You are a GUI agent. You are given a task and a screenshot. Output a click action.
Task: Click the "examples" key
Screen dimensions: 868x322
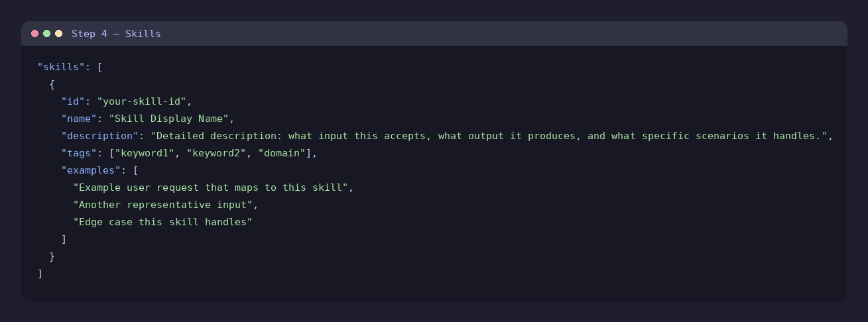pyautogui.click(x=92, y=170)
